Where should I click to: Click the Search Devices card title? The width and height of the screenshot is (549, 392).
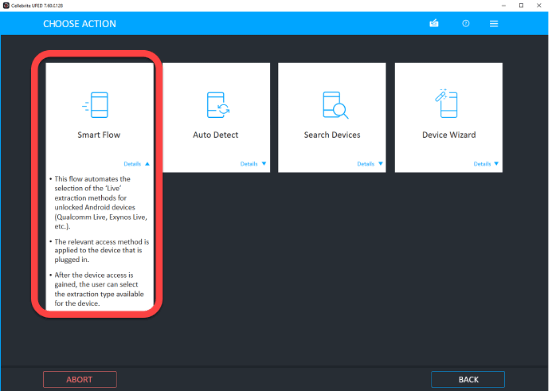tap(332, 135)
